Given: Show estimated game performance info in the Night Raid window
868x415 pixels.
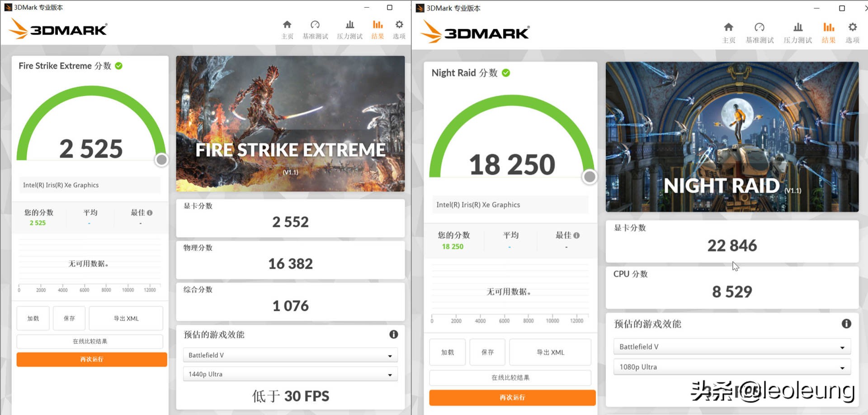Looking at the screenshot, I should 846,323.
